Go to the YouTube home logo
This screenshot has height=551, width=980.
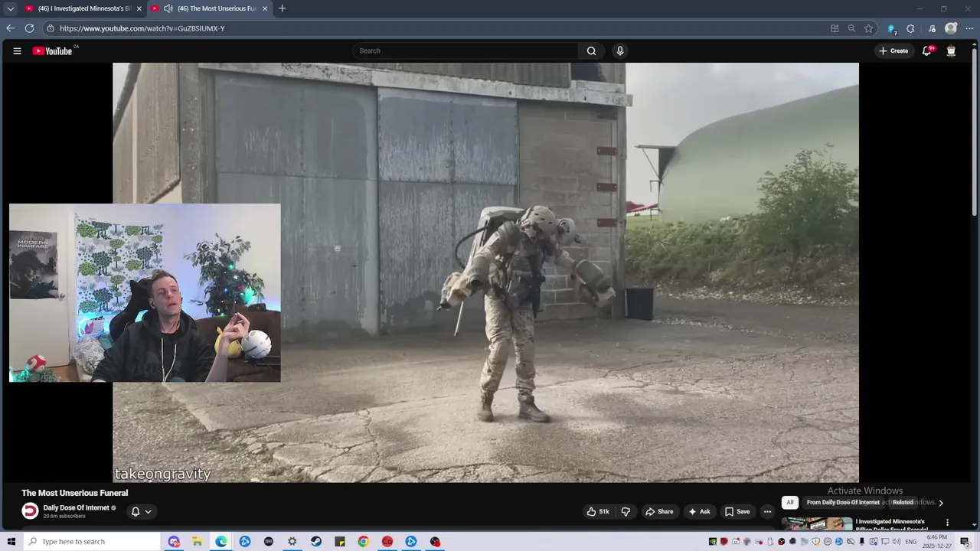point(53,51)
